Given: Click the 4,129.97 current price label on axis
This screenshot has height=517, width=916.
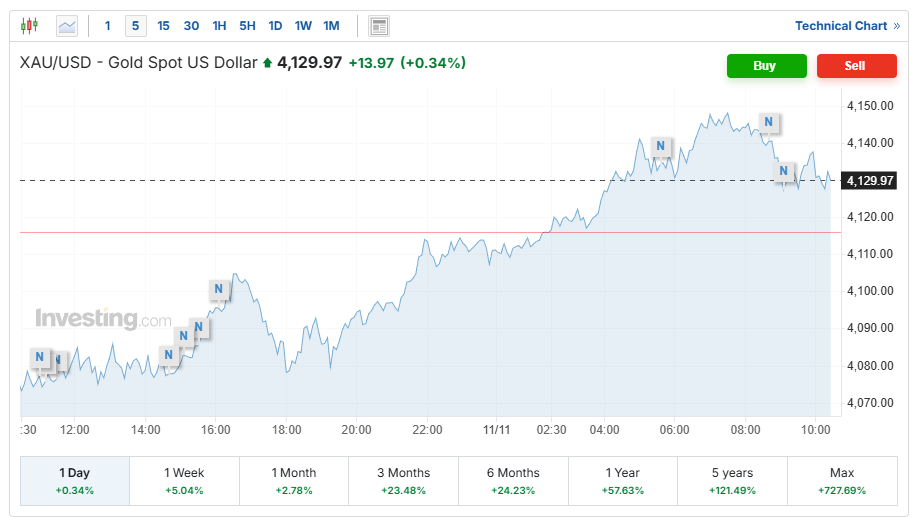Looking at the screenshot, I should click(x=869, y=181).
